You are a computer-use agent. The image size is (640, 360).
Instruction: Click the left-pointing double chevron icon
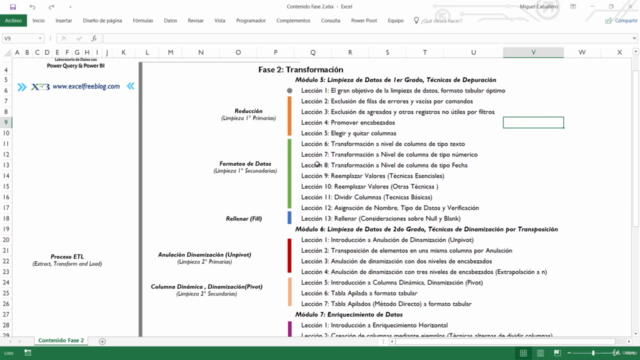[x=130, y=86]
